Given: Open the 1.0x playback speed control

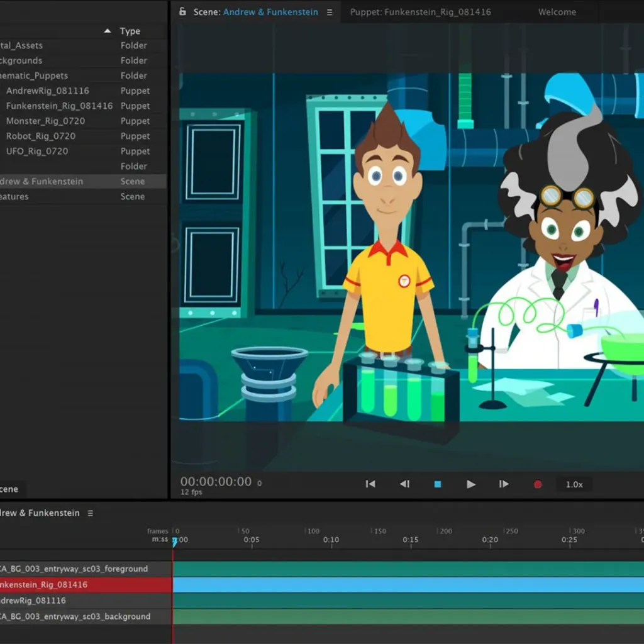Looking at the screenshot, I should click(574, 485).
